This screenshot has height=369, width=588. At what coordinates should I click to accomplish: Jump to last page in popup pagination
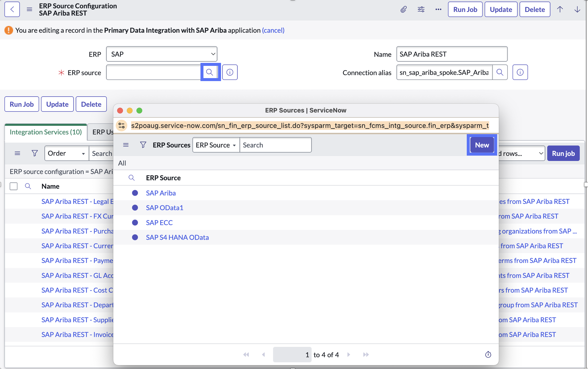pyautogui.click(x=366, y=354)
